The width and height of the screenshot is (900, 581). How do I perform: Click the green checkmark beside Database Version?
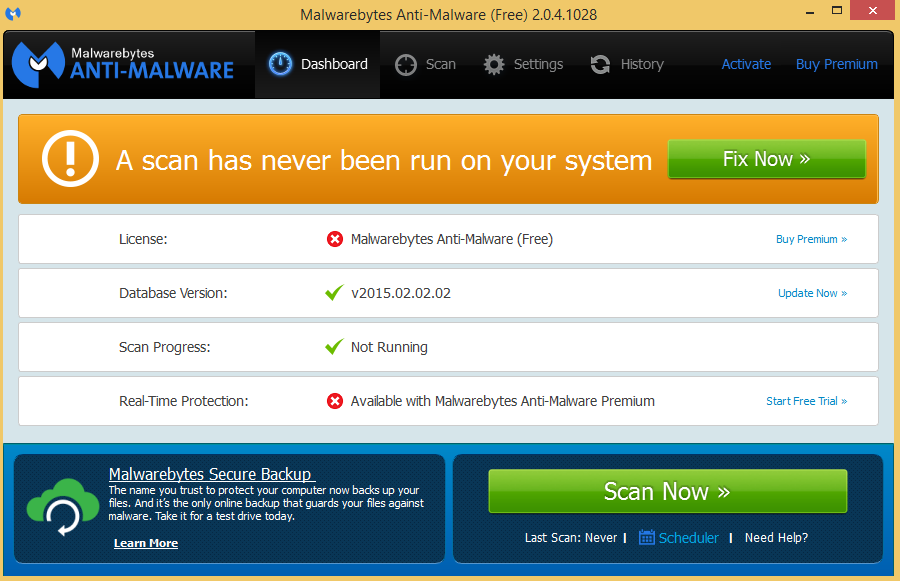[x=334, y=292]
